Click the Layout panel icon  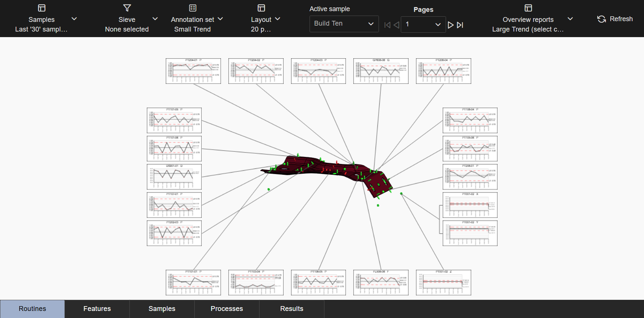pos(261,8)
